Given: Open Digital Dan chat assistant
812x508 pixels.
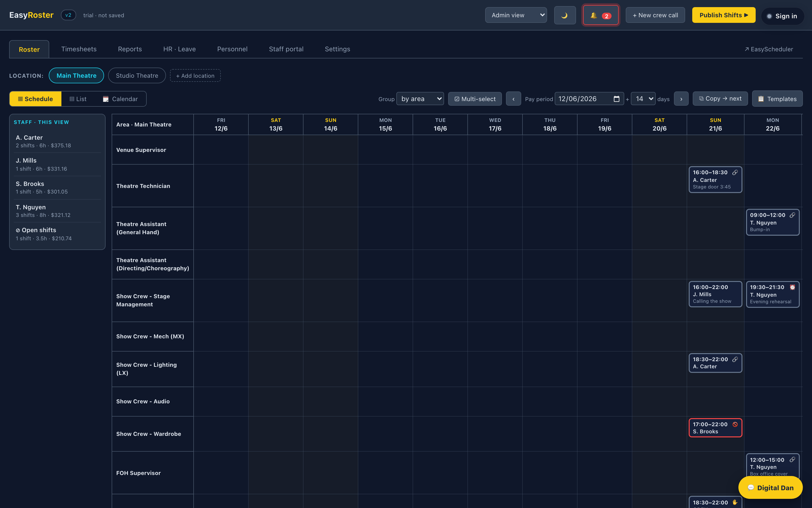Looking at the screenshot, I should click(x=770, y=487).
